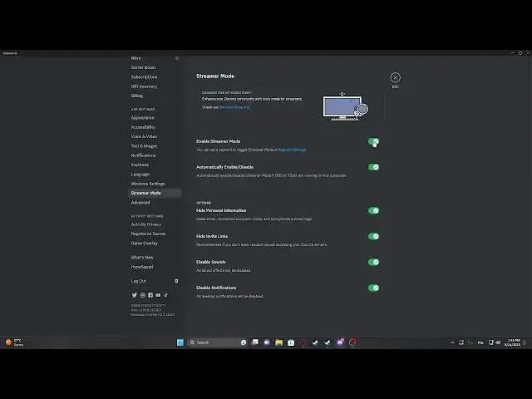This screenshot has width=532, height=399.
Task: Click the streamer monitor illustration
Action: [x=345, y=107]
